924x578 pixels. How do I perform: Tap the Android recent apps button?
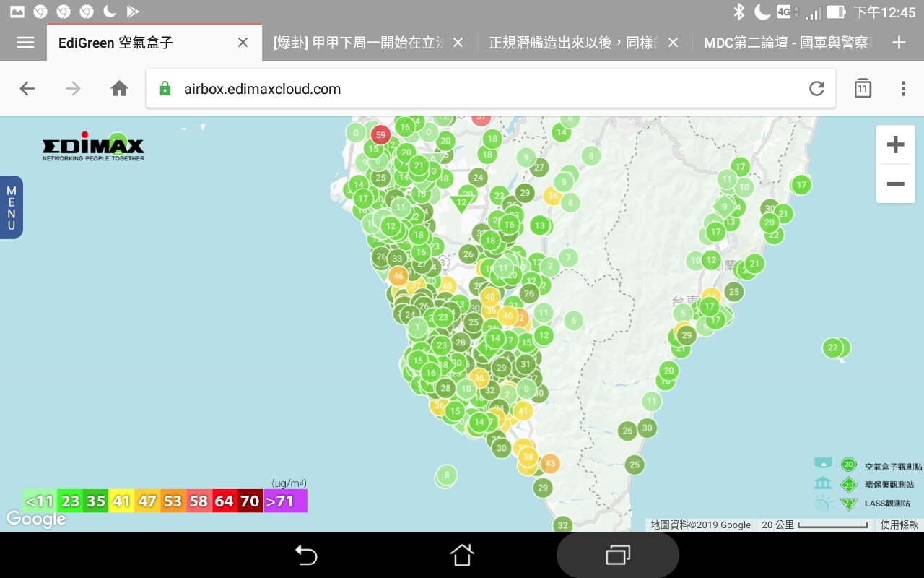point(618,555)
